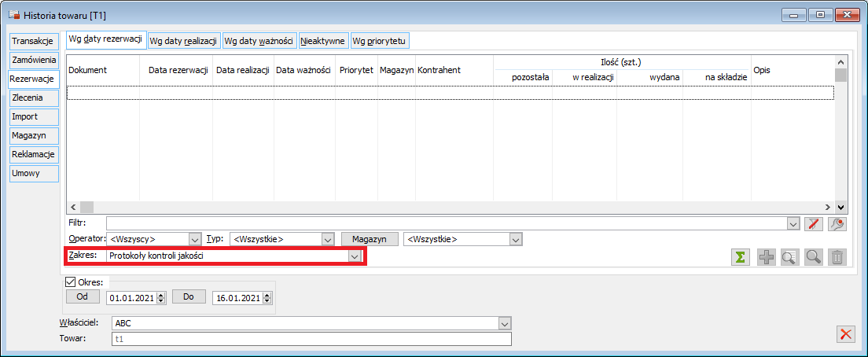Click the red X close icon at bottom
This screenshot has height=357, width=868.
[x=846, y=334]
